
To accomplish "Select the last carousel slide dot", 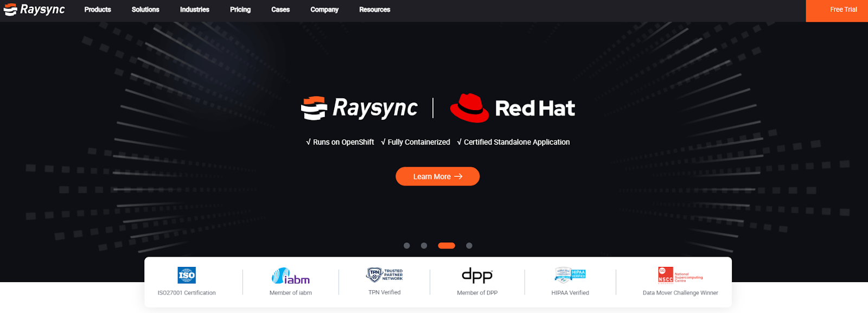I will coord(469,246).
